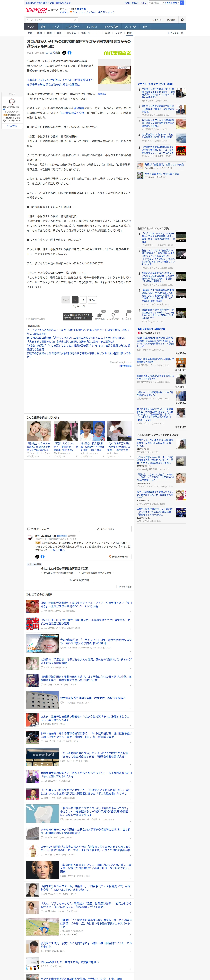This screenshot has width=210, height=980.
Task: Open the 日経平均急落 paid article
Action: pyautogui.click(x=156, y=361)
